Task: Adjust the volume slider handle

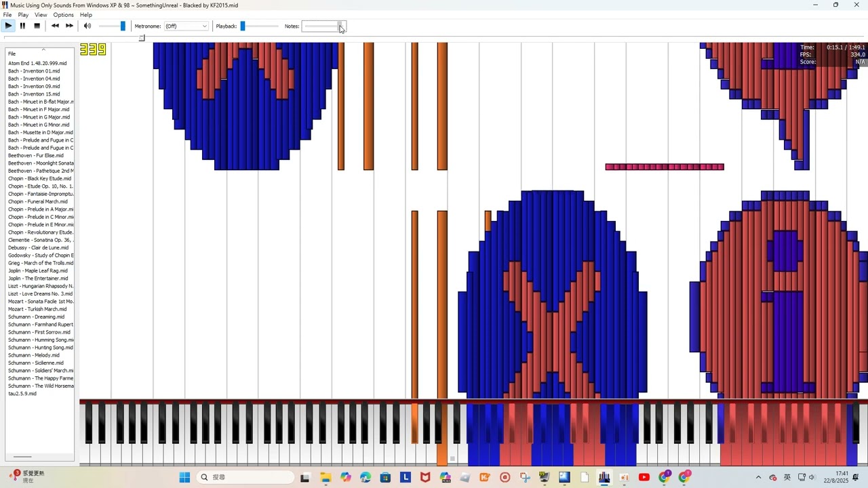Action: pyautogui.click(x=123, y=26)
